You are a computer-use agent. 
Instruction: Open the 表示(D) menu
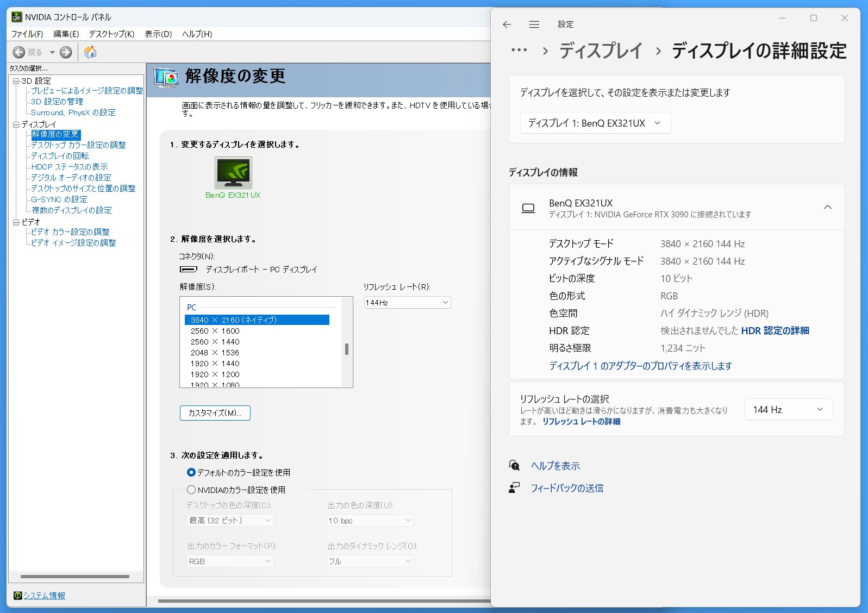[x=158, y=34]
